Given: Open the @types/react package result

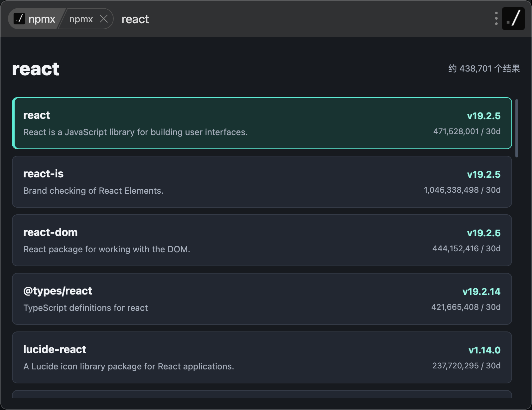Looking at the screenshot, I should [262, 299].
